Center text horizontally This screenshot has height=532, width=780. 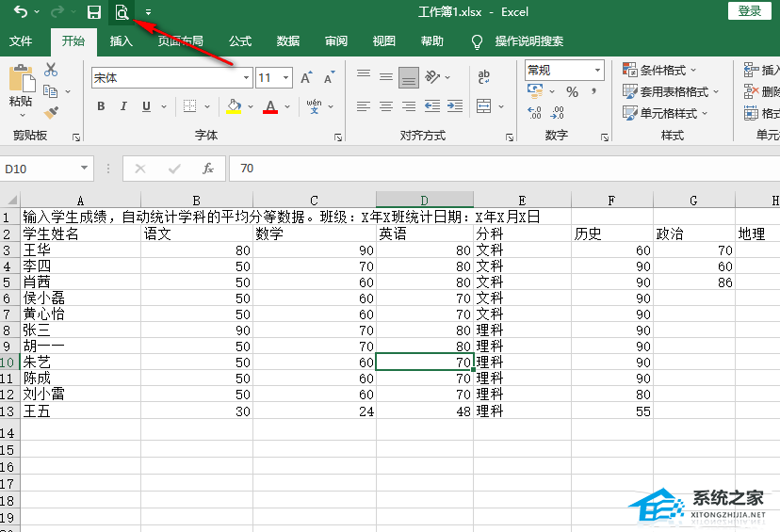[386, 106]
